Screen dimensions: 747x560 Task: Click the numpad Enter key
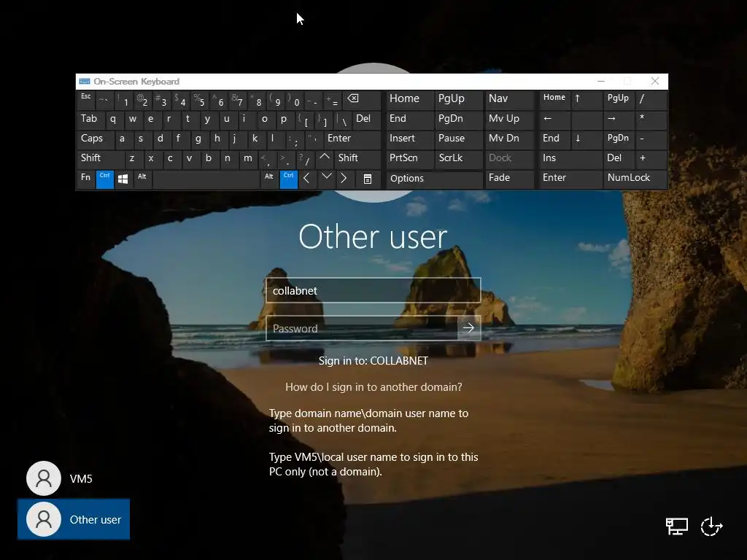(x=570, y=179)
